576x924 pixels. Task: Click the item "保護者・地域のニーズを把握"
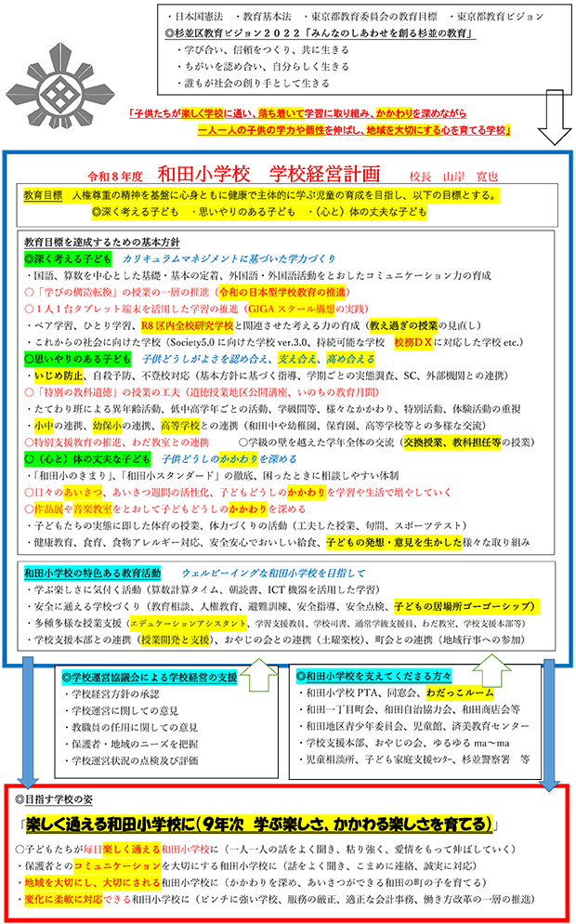[x=134, y=744]
